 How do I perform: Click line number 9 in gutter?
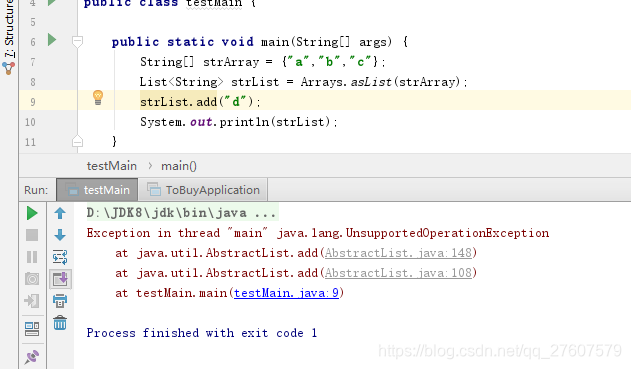[x=33, y=102]
